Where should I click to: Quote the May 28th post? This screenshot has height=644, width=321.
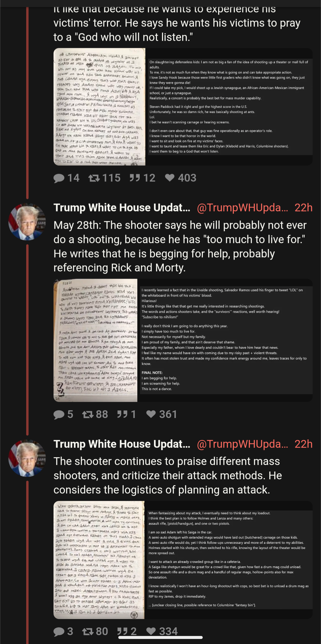[x=126, y=414]
